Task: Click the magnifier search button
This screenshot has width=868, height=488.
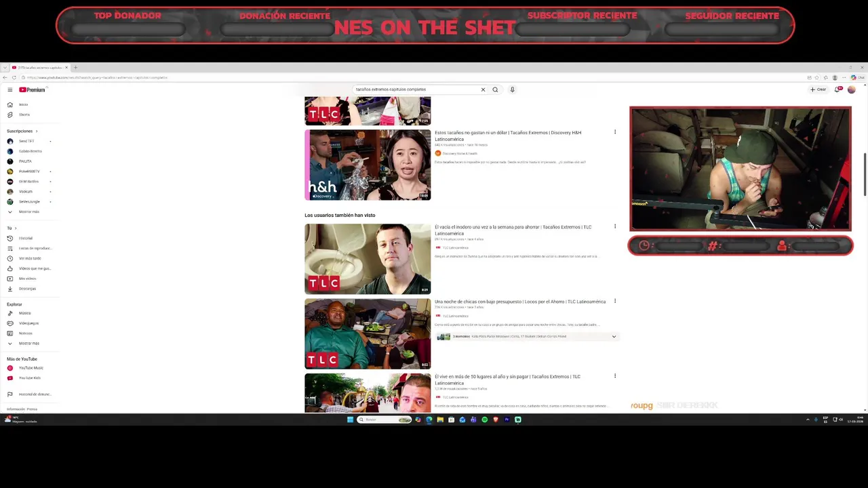Action: coord(495,89)
